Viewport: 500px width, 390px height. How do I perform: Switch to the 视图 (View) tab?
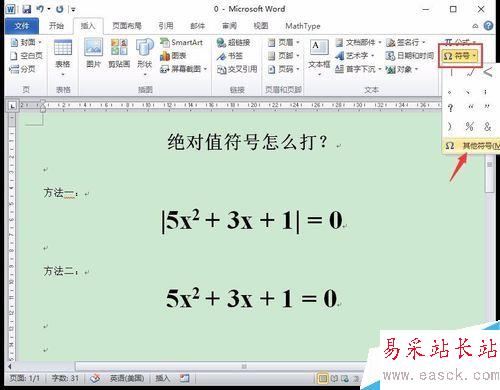click(x=261, y=26)
